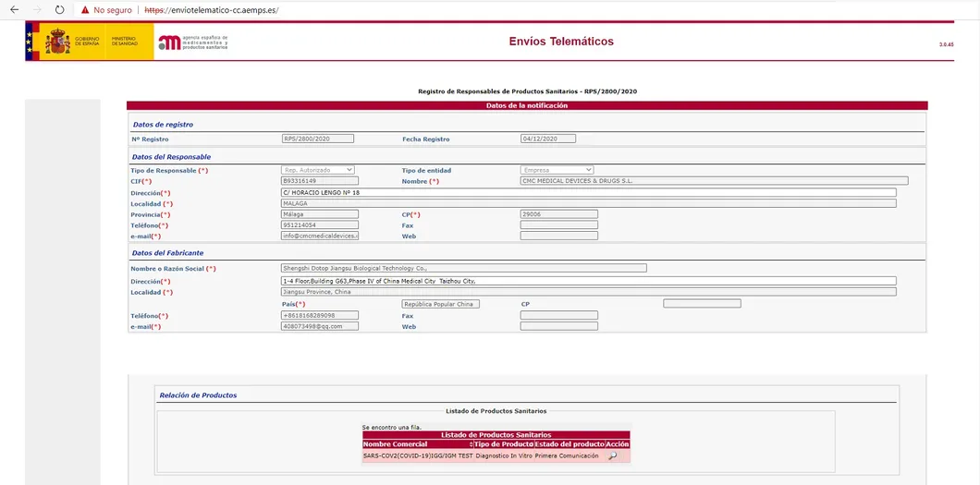Select the responsable Dirección field
The width and height of the screenshot is (980, 485).
coord(588,192)
